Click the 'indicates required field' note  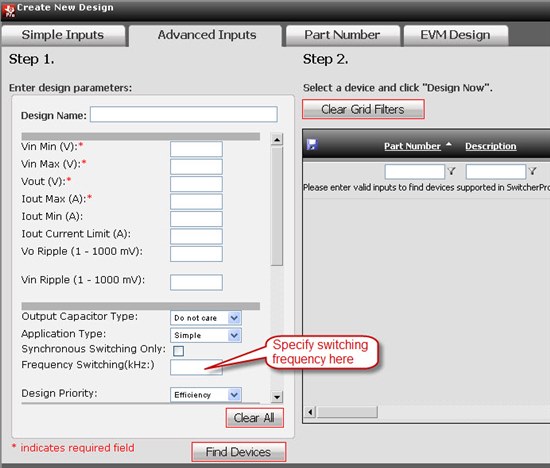77,448
